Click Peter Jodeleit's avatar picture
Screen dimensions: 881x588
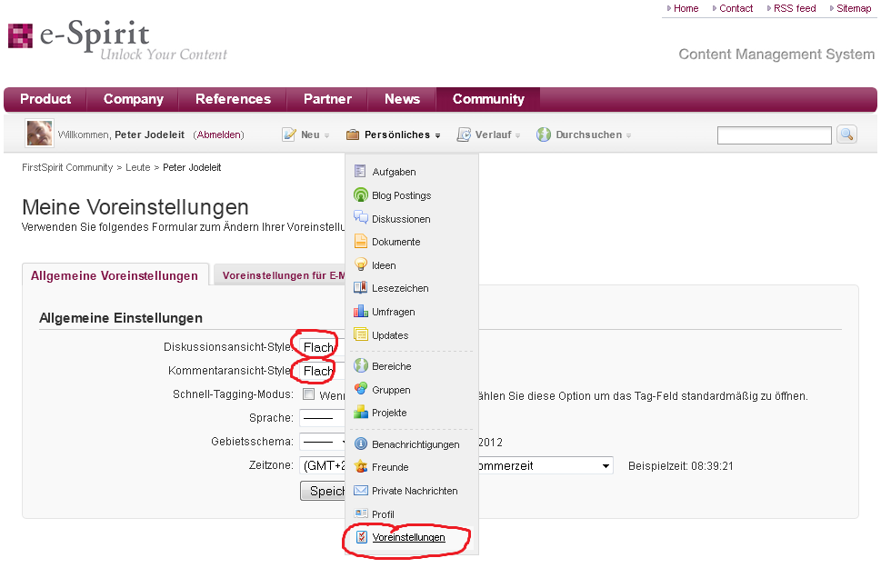(39, 134)
